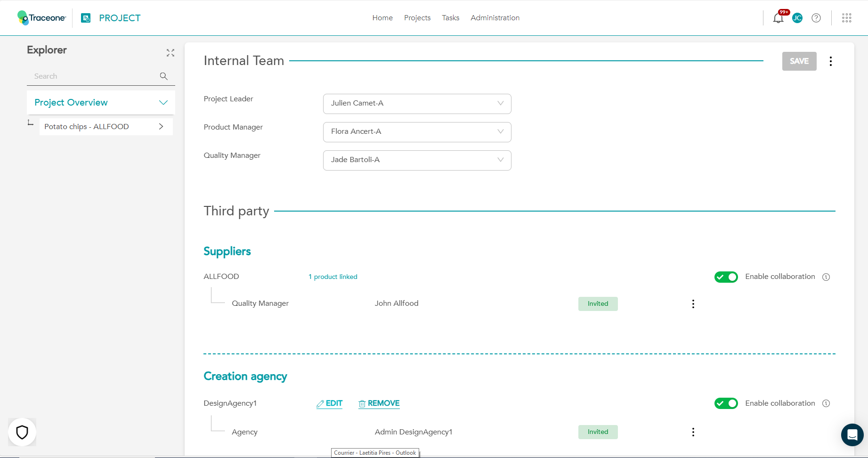Viewport: 868px width, 458px height.
Task: Open the Administration menu
Action: tap(495, 18)
